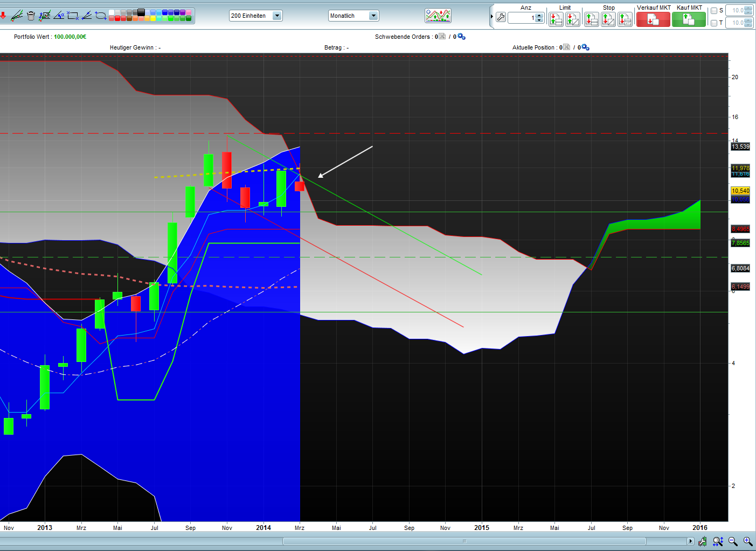Select the angle measurement tool
Screen dimensions: 756x551
click(x=59, y=16)
